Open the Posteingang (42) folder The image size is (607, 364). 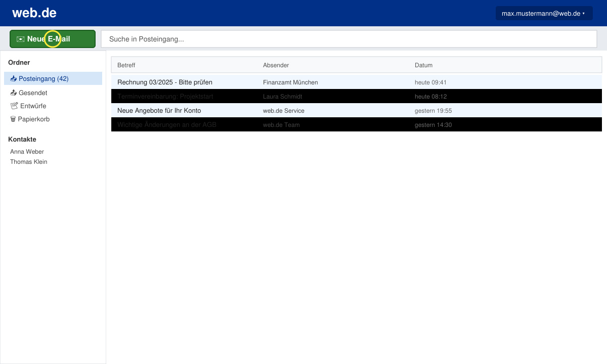click(53, 78)
